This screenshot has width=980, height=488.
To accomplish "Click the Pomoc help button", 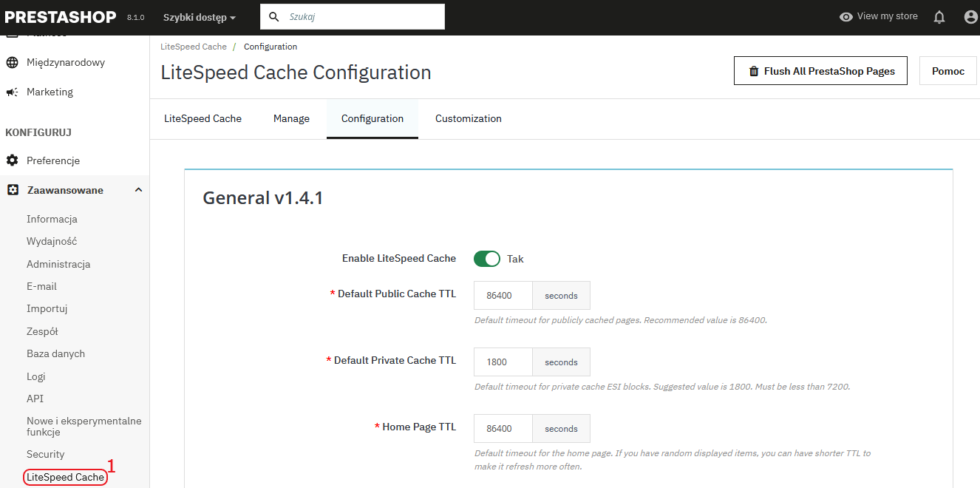I will coord(948,71).
